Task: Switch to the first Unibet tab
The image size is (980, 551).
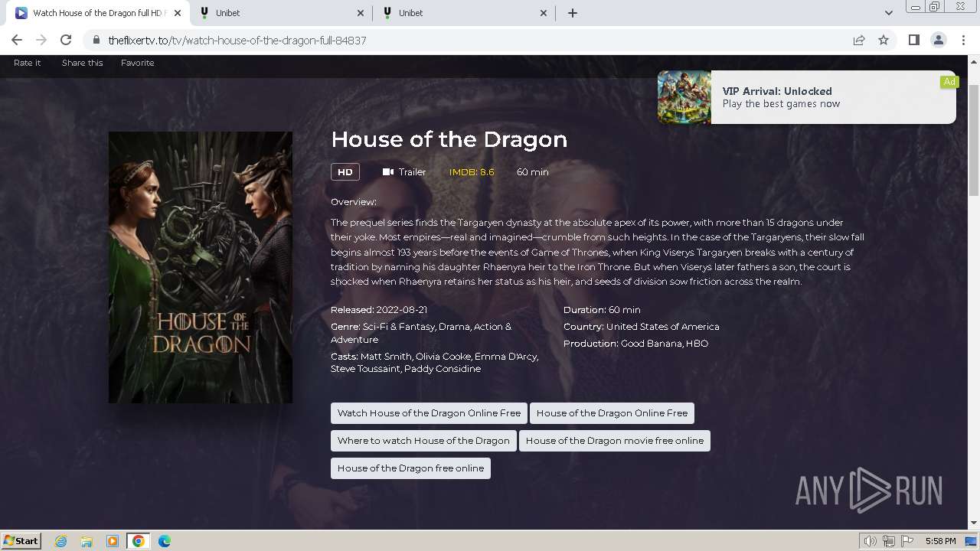Action: tap(282, 13)
